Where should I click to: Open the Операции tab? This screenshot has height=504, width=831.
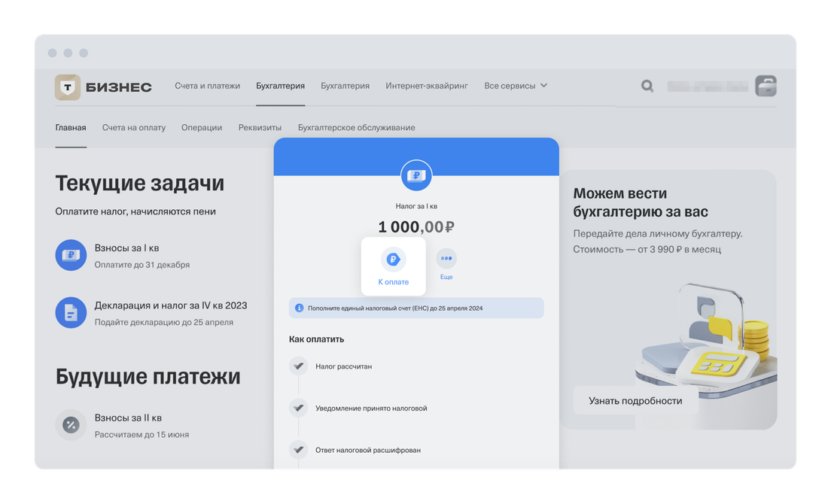click(202, 128)
